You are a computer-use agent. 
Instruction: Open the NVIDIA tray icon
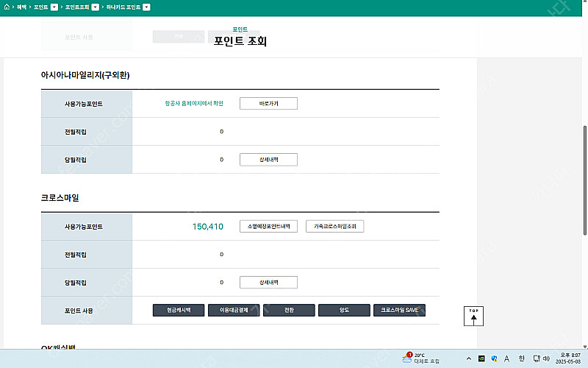(481, 358)
